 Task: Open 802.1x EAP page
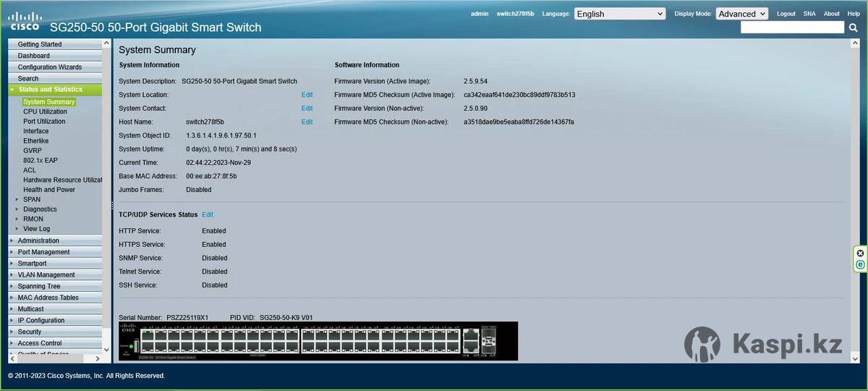click(41, 161)
